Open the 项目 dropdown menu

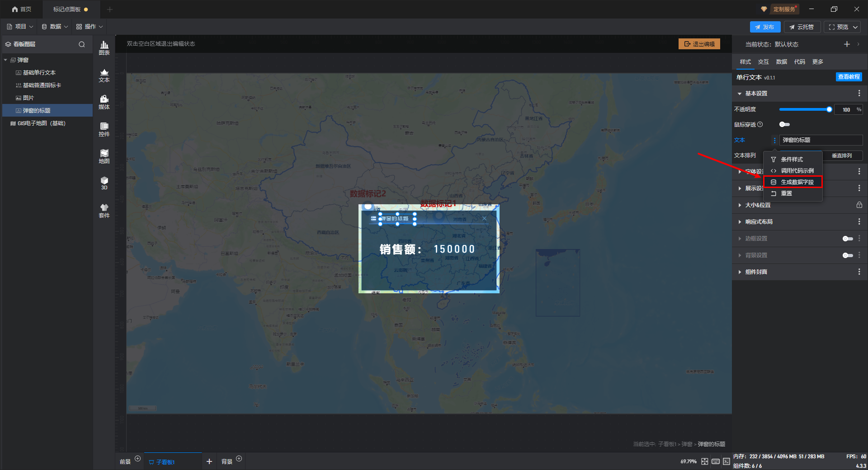tap(20, 27)
